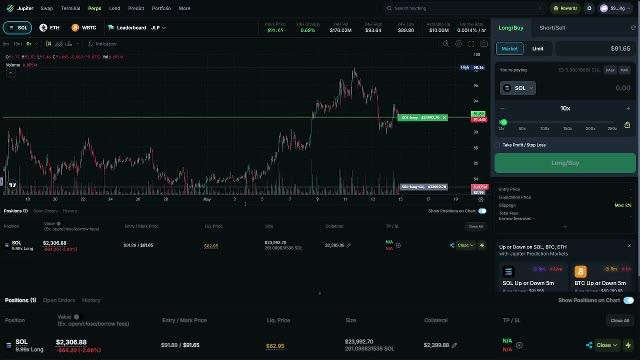The image size is (640, 360).
Task: Open the settings gear in header
Action: tap(589, 8)
